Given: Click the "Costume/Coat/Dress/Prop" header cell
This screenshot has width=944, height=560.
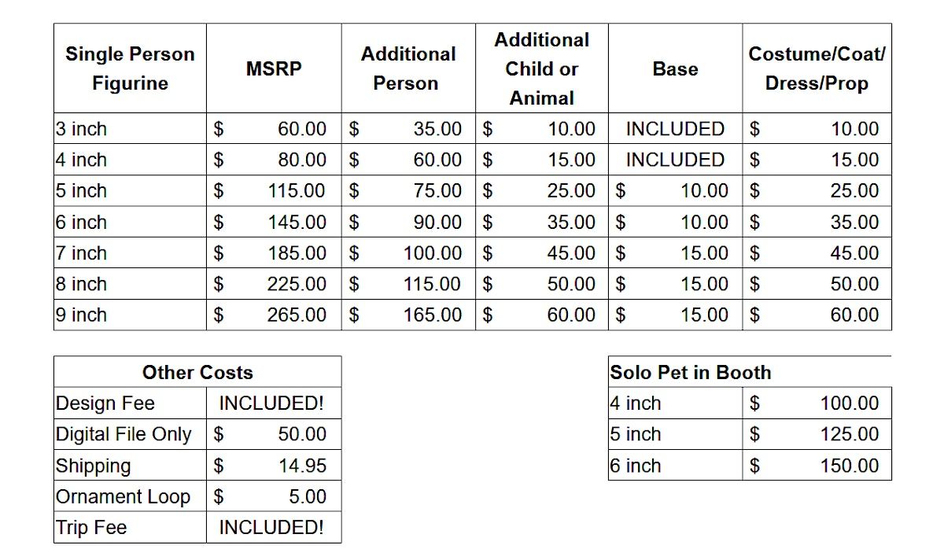Looking at the screenshot, I should (x=817, y=68).
